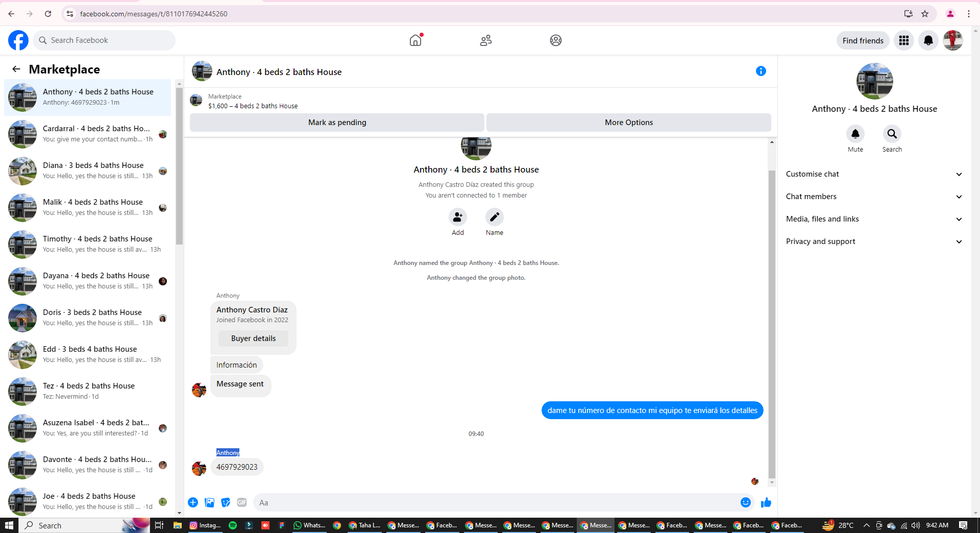Click the browser address bar URL

[154, 14]
